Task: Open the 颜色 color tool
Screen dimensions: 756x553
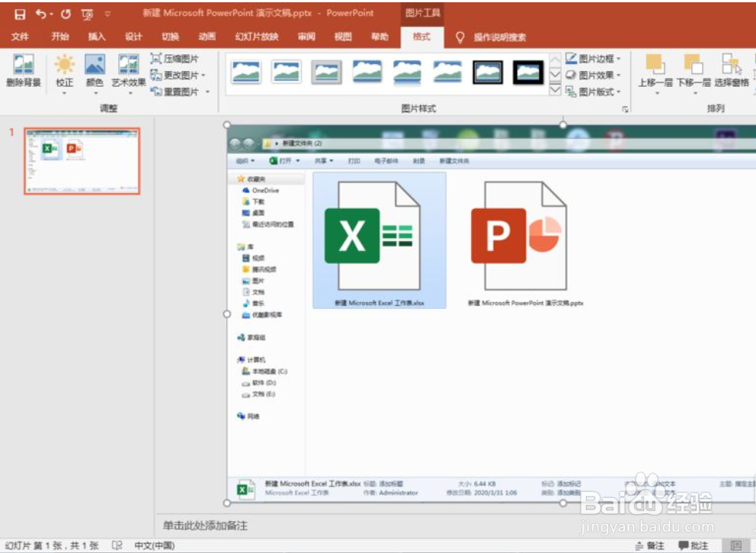Action: click(94, 74)
